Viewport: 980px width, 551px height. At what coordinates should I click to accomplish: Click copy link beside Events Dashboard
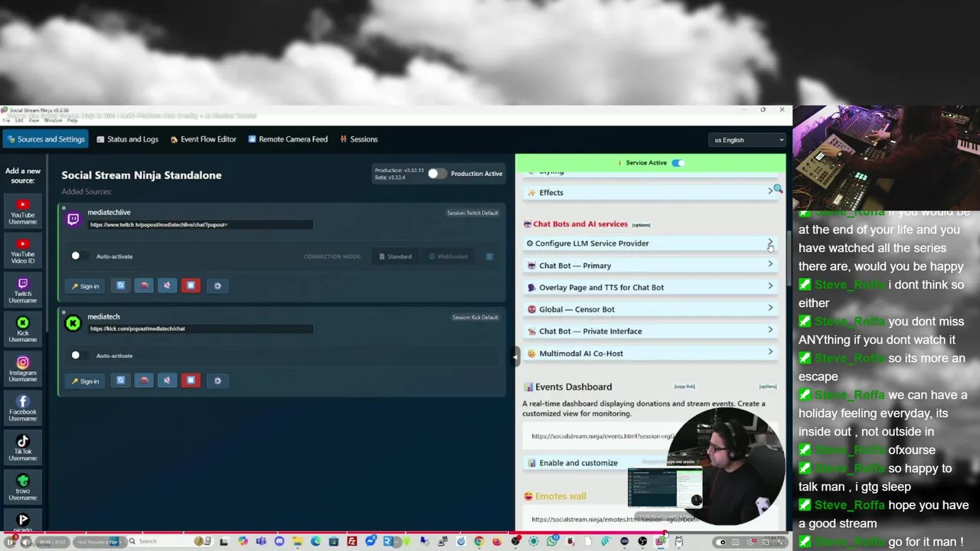(x=684, y=386)
